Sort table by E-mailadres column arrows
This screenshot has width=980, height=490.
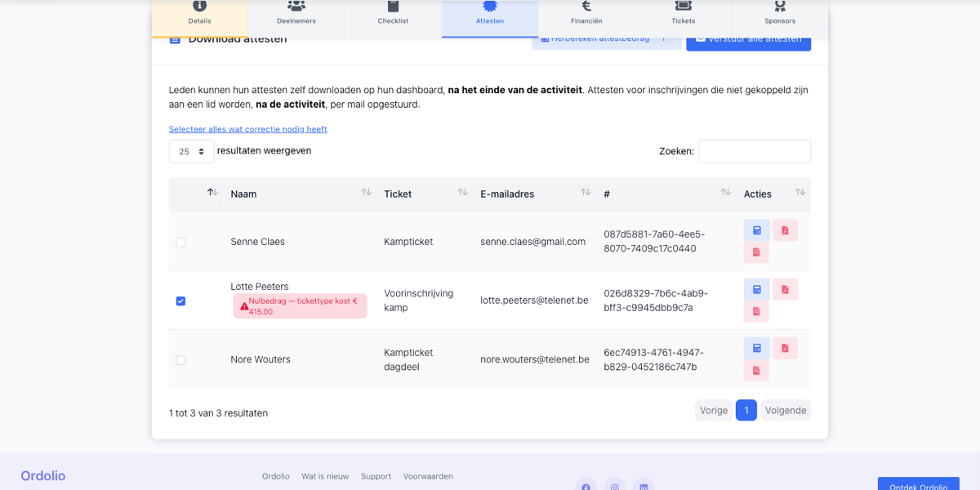586,193
